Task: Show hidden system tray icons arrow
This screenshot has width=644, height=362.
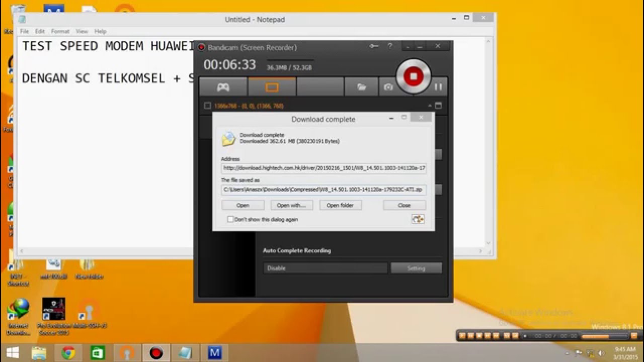Action: 568,352
